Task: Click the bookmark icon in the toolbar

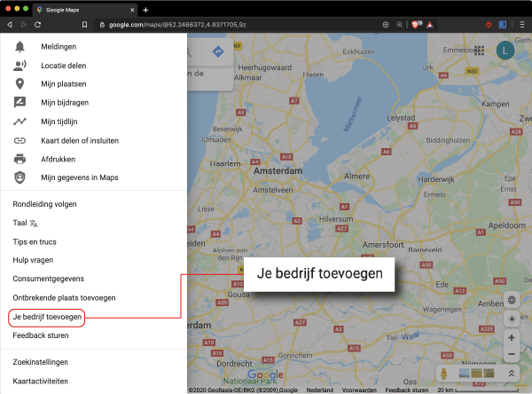Action: [84, 25]
